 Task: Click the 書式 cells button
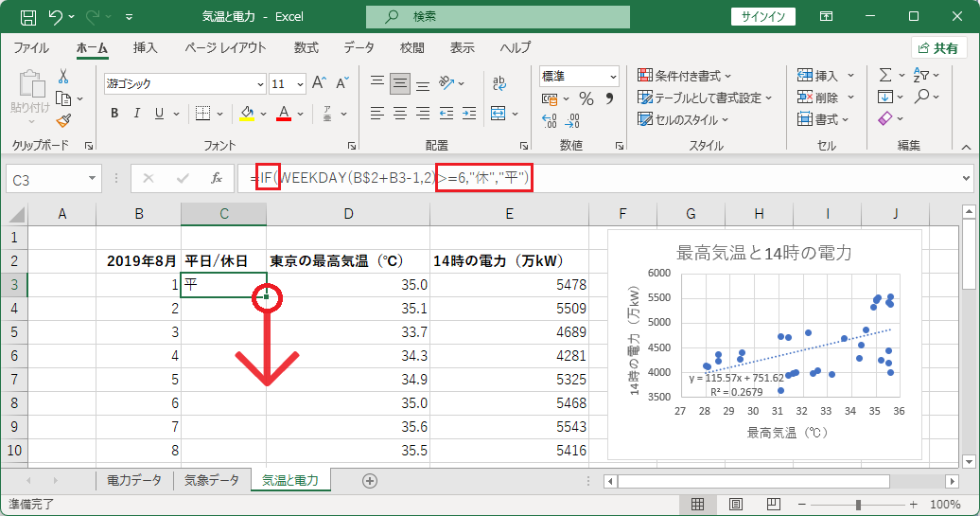click(x=823, y=119)
